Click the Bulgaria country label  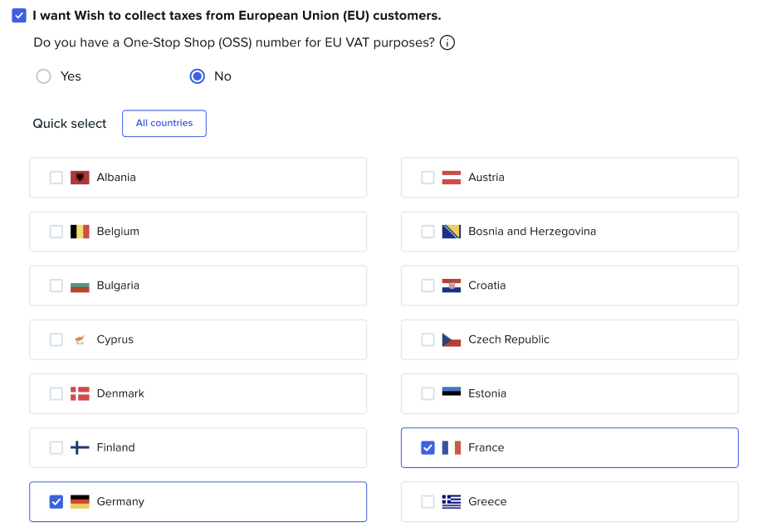click(118, 286)
